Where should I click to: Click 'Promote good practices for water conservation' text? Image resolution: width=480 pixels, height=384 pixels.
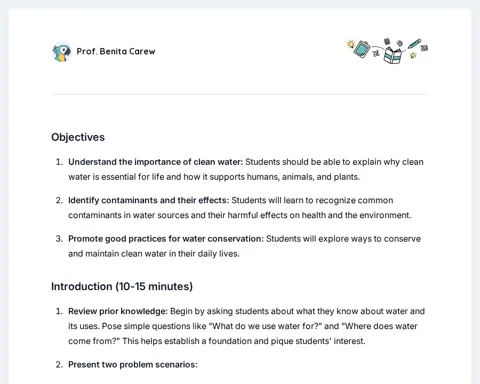click(166, 239)
